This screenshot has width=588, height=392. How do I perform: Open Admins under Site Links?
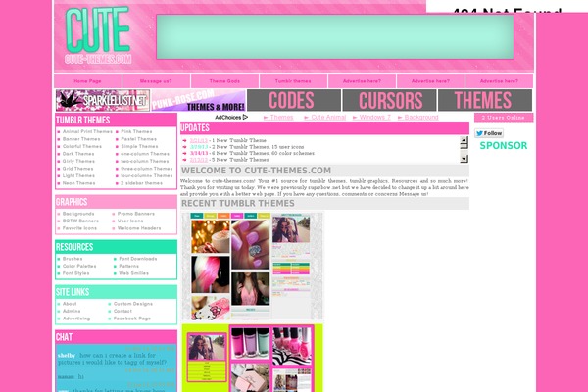(x=72, y=311)
